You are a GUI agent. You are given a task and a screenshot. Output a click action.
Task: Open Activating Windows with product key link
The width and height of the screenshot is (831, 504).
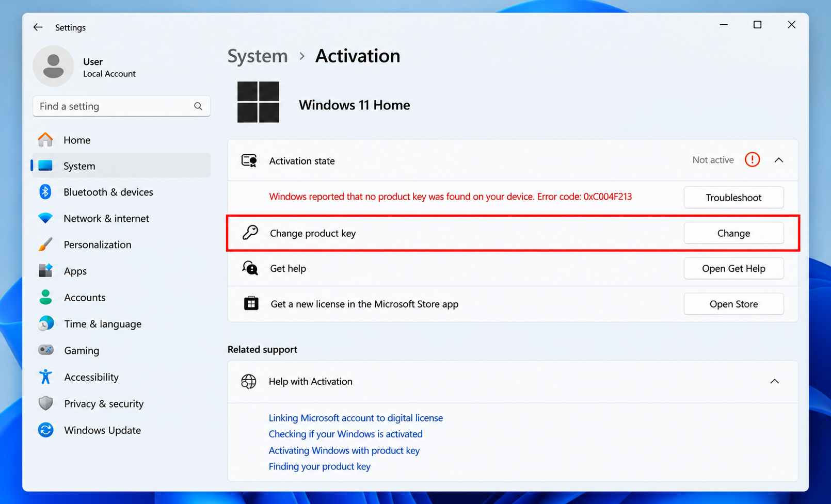pyautogui.click(x=344, y=450)
